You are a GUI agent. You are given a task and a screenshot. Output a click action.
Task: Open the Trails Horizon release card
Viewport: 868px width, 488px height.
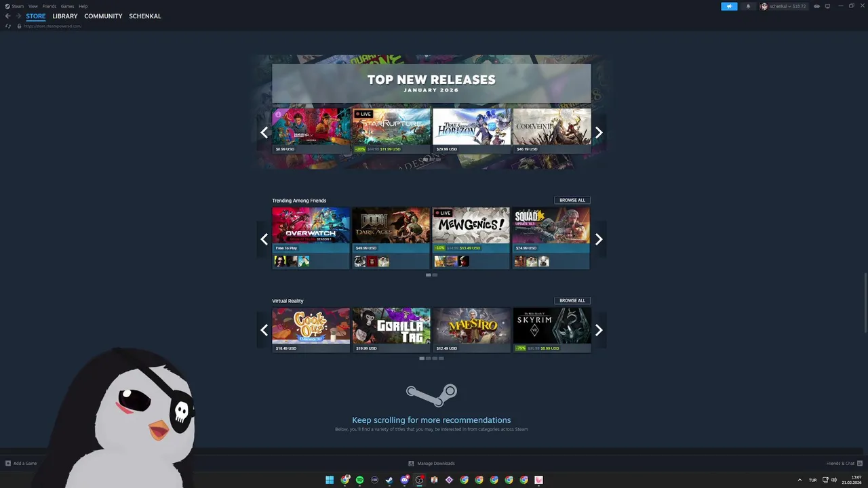[x=472, y=131]
